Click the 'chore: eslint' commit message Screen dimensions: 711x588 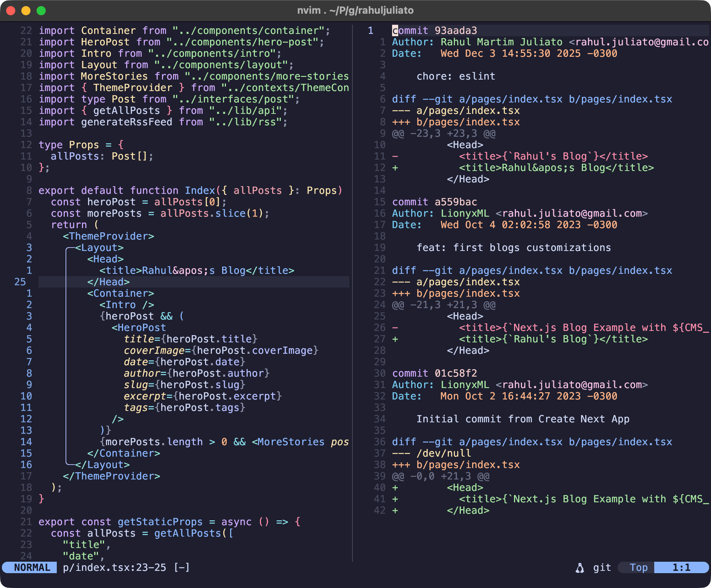click(456, 76)
